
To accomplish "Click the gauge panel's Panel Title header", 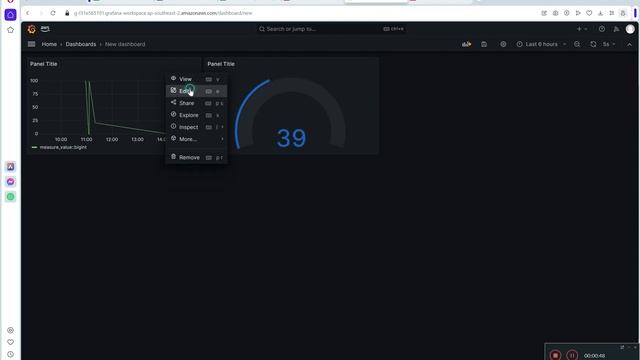I will pyautogui.click(x=221, y=64).
